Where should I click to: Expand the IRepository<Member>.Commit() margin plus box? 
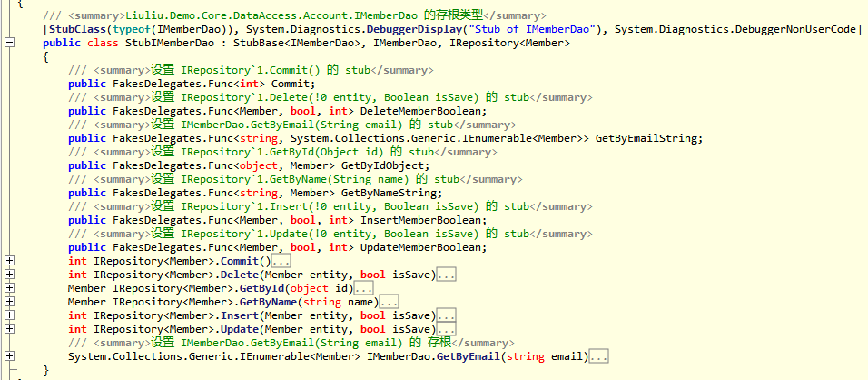point(9,262)
